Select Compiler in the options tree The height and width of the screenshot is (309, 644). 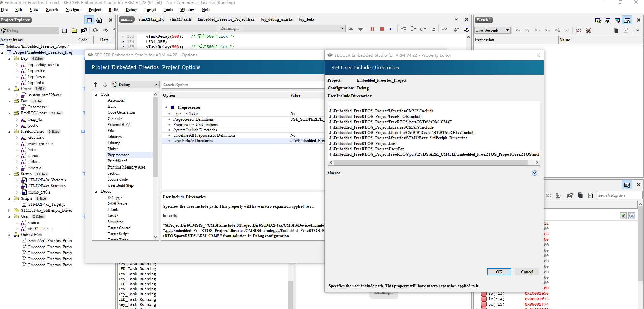tap(115, 119)
